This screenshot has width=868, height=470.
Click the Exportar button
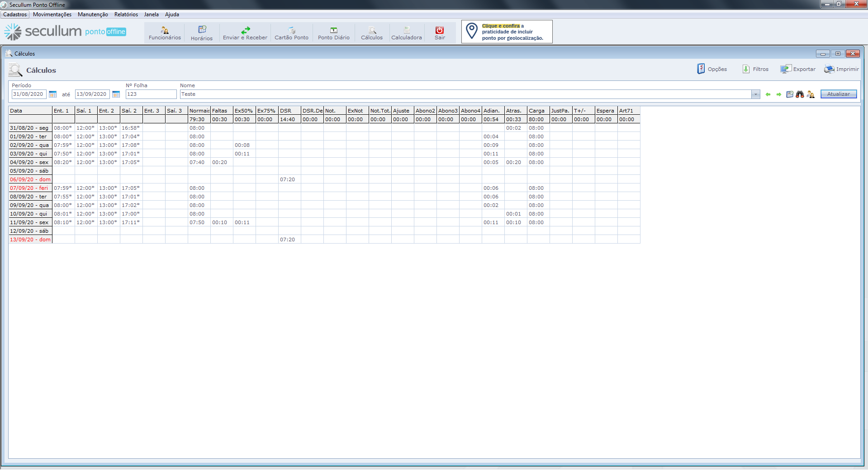[x=798, y=69]
